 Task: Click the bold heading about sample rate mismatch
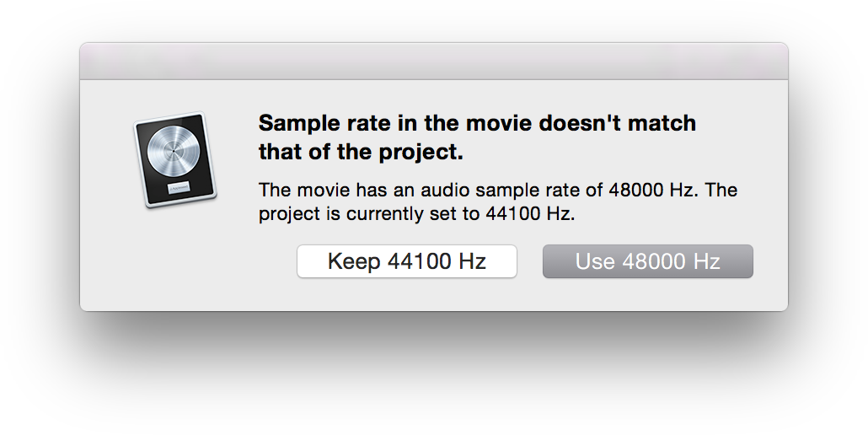click(477, 137)
